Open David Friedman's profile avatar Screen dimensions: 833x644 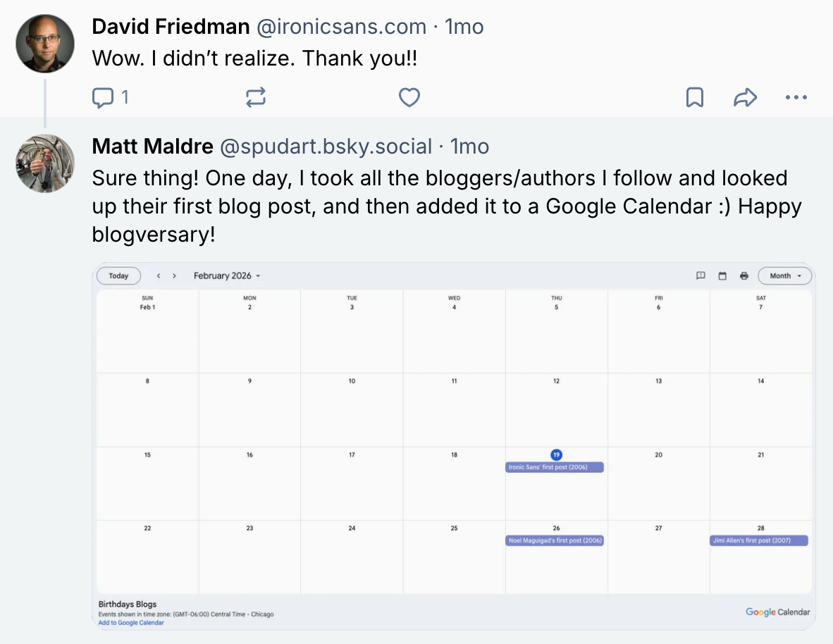coord(45,44)
